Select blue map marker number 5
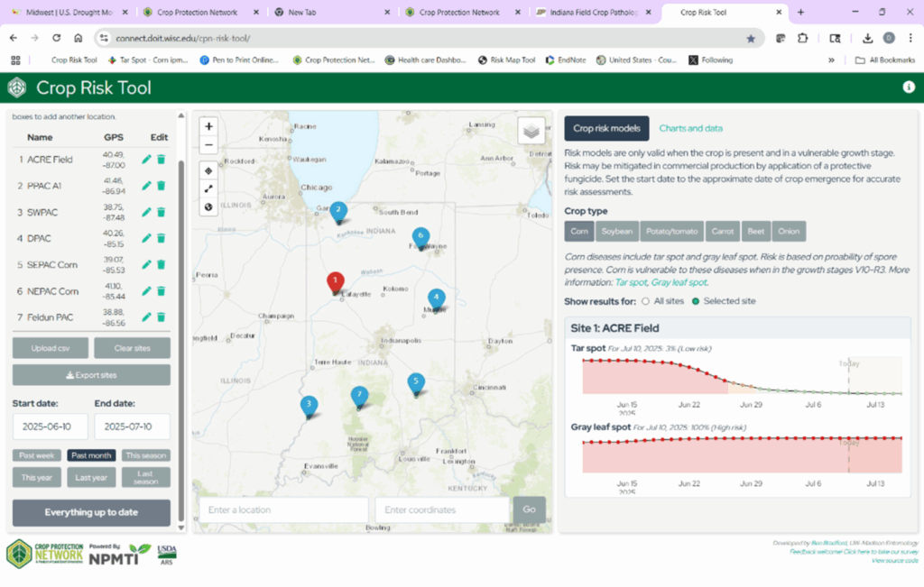The image size is (924, 587). click(416, 384)
